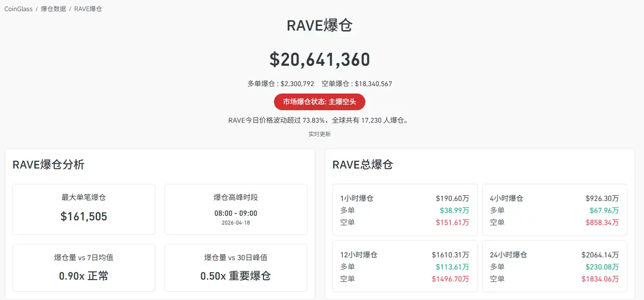Select the 24小时爆仓 summary card title

[x=508, y=255]
